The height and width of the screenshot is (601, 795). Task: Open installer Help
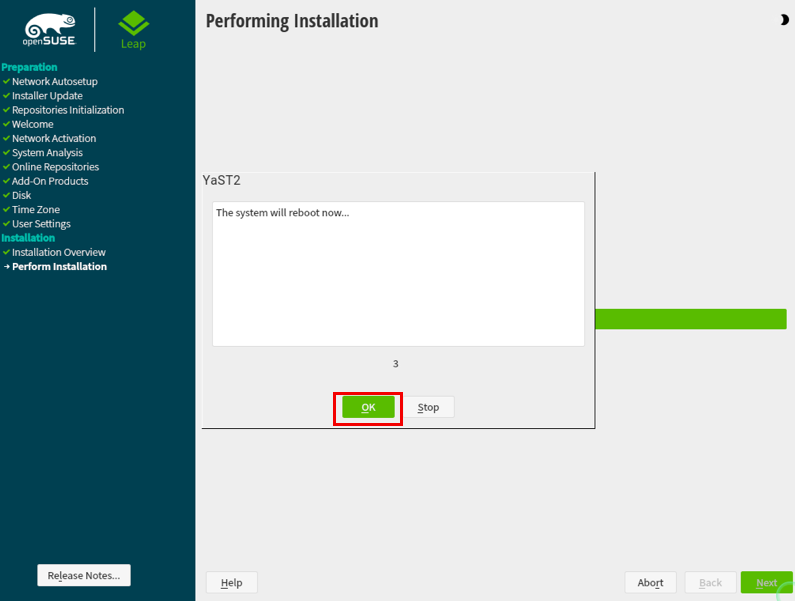(x=232, y=582)
